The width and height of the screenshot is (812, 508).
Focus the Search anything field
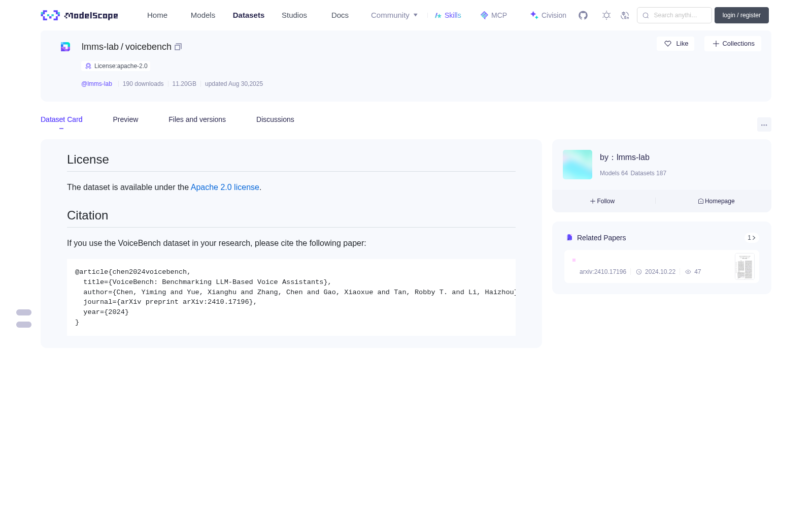click(x=674, y=15)
